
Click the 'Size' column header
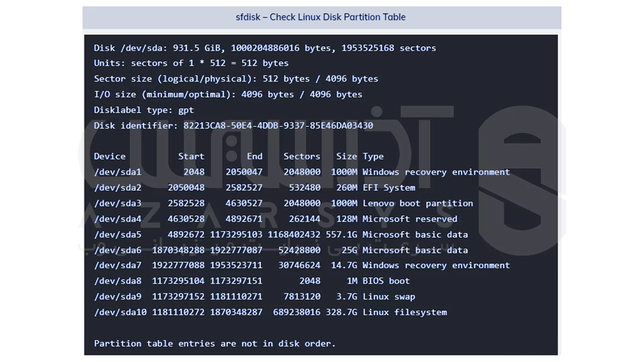347,157
